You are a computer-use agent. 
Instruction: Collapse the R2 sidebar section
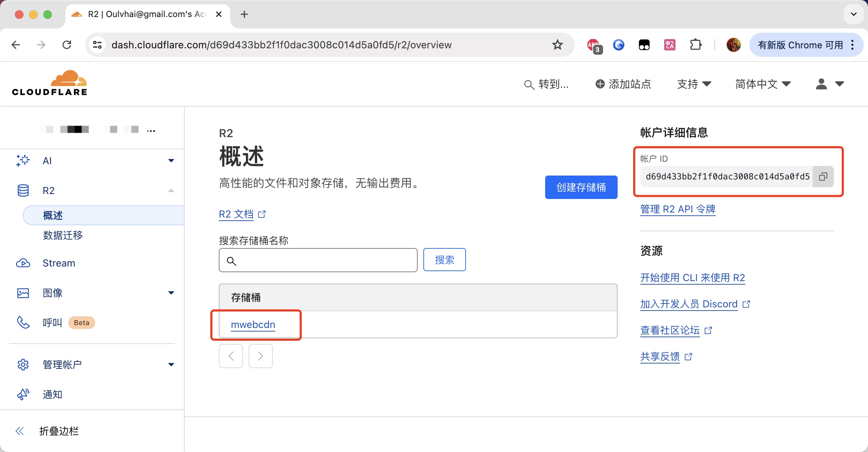tap(171, 190)
